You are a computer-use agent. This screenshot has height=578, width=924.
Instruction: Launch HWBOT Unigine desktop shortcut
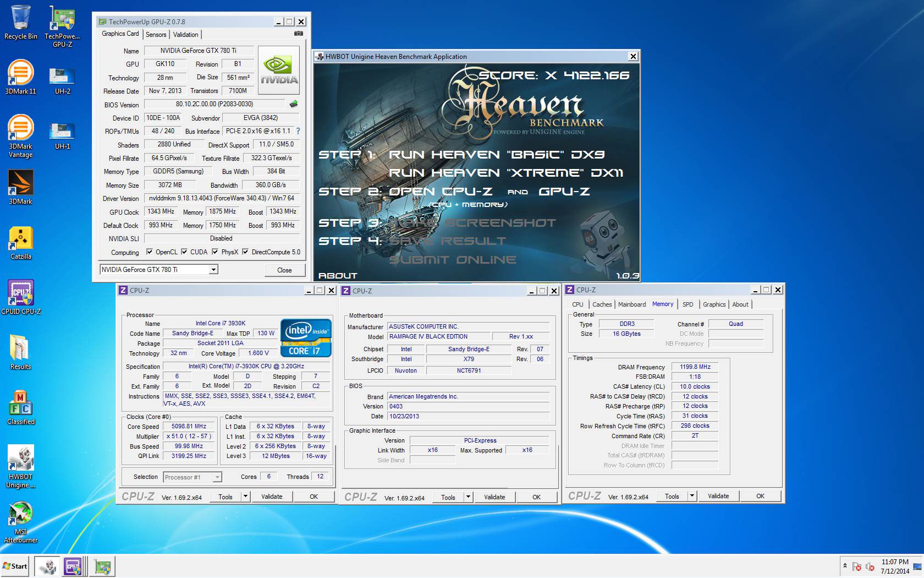21,466
